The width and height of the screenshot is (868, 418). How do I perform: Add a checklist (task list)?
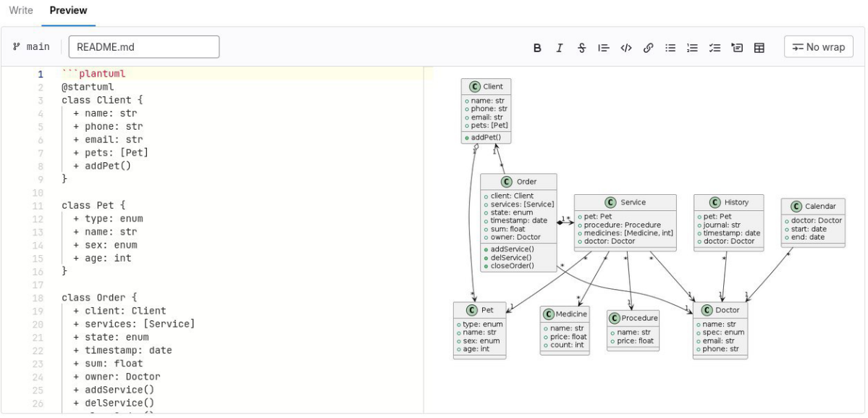click(715, 48)
